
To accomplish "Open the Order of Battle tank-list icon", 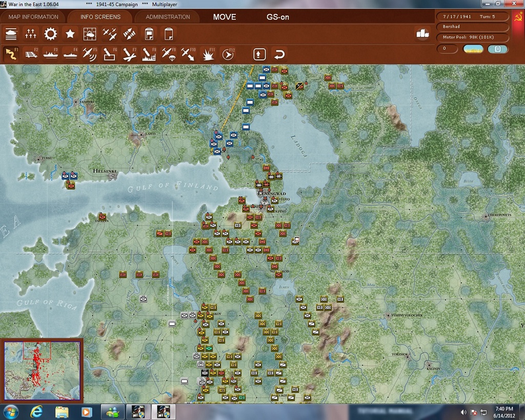I will pyautogui.click(x=11, y=34).
